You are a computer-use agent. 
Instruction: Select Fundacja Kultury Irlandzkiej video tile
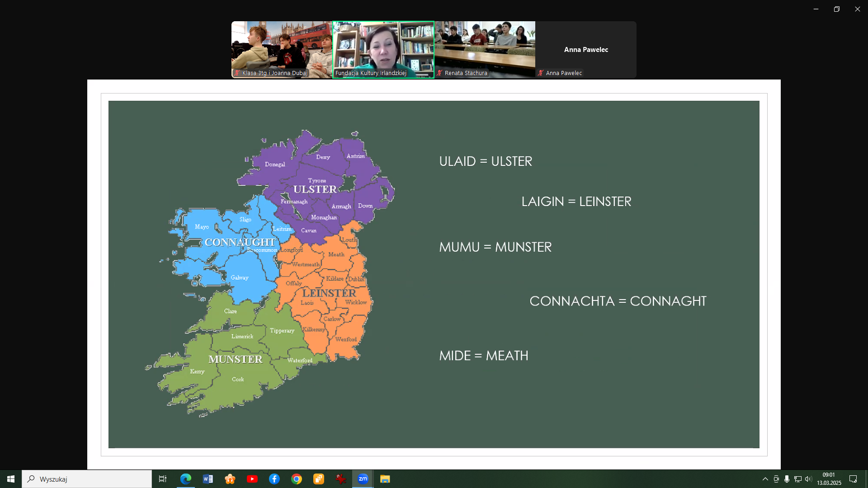(383, 50)
